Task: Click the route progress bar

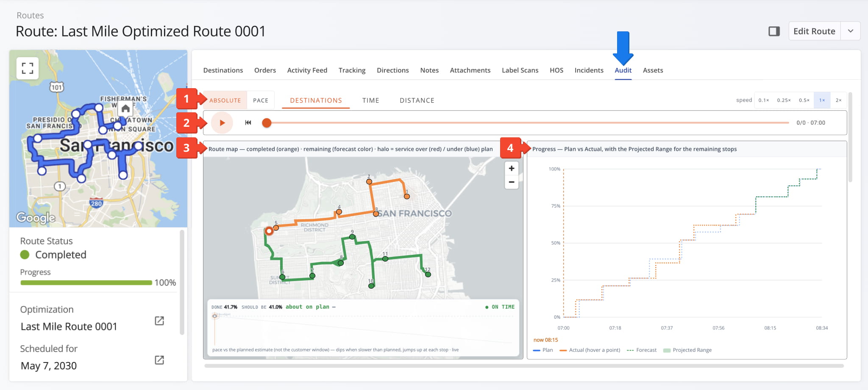Action: (x=86, y=283)
